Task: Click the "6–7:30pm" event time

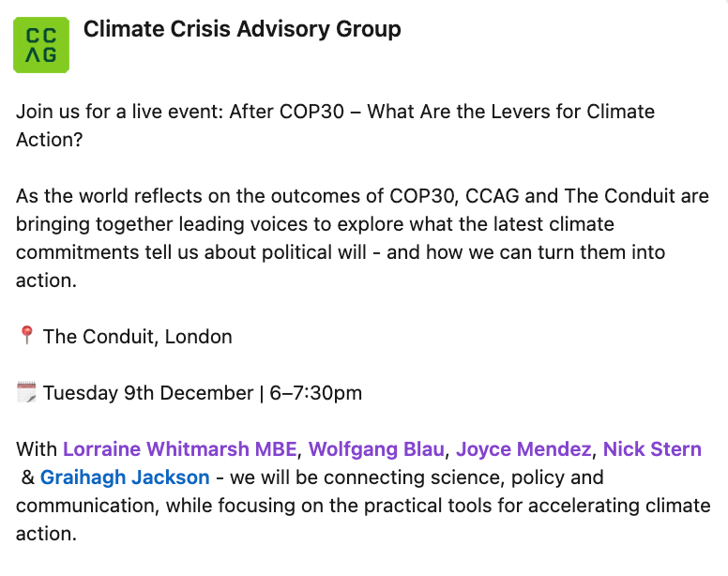Action: (x=315, y=393)
